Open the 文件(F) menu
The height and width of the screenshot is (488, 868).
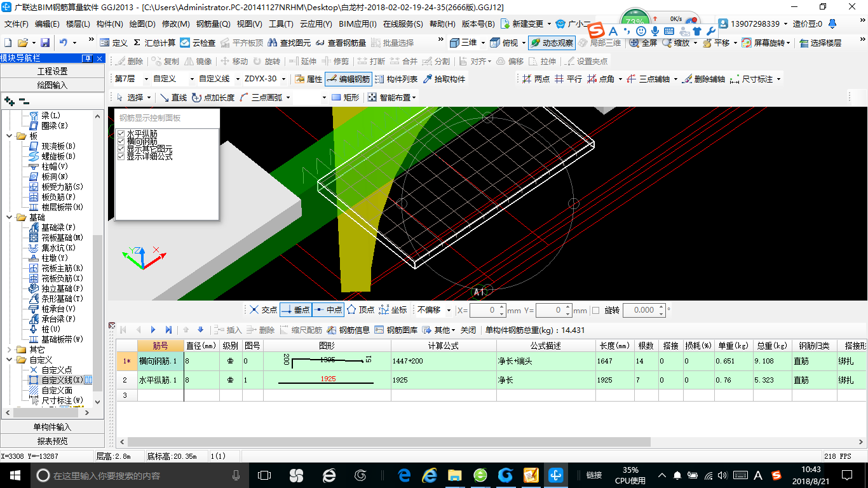[x=17, y=24]
